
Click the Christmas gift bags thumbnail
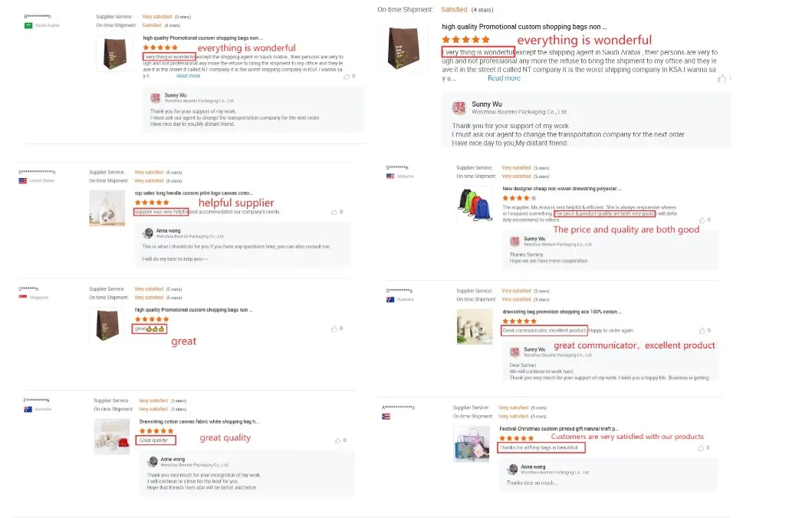pyautogui.click(x=472, y=444)
